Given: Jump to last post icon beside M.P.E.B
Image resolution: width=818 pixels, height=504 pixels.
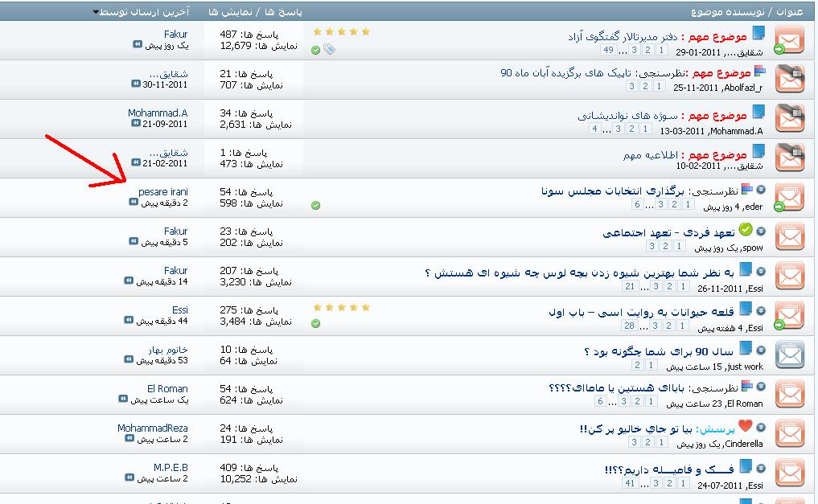Looking at the screenshot, I should tap(130, 477).
